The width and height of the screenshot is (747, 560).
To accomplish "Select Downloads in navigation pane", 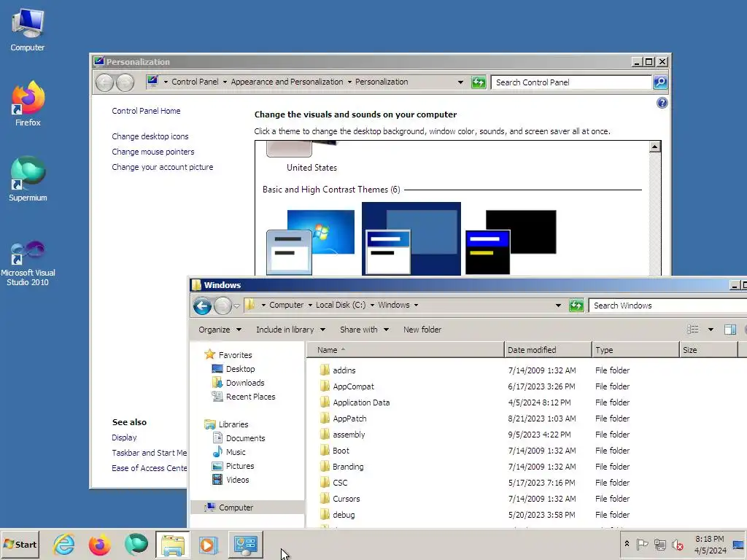I will pos(239,382).
